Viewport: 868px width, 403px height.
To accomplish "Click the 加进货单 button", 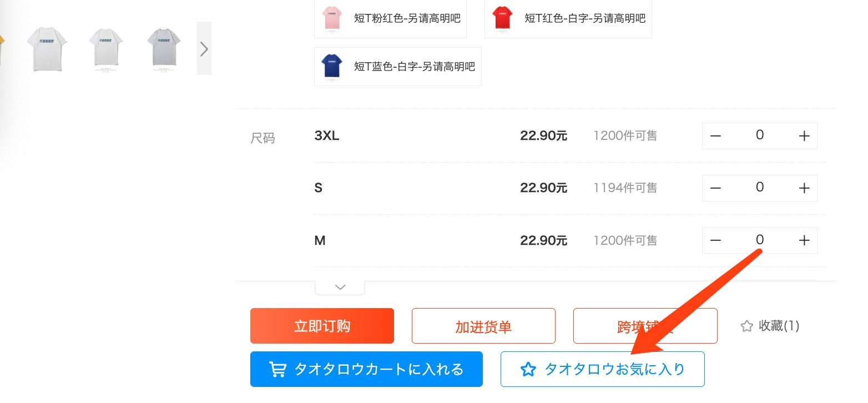I will [483, 326].
